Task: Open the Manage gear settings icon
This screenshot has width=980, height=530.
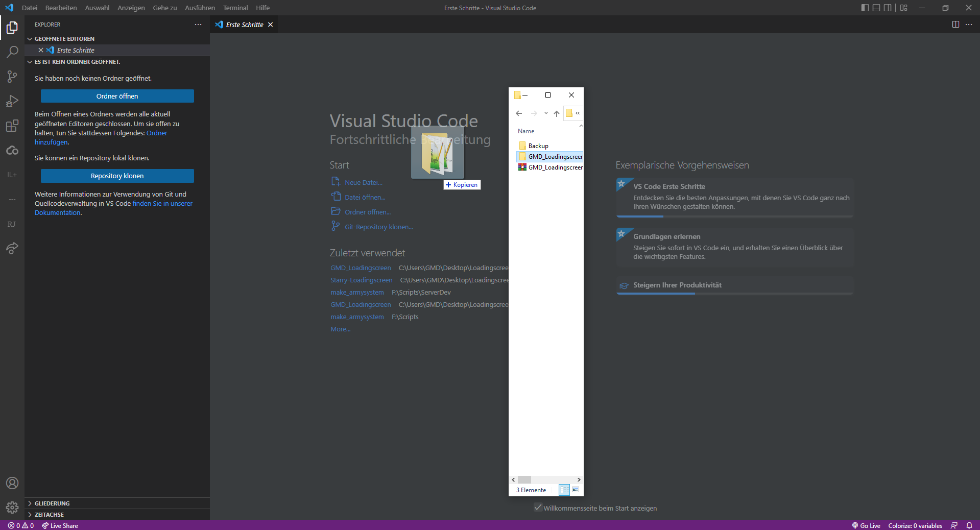Action: pos(12,508)
